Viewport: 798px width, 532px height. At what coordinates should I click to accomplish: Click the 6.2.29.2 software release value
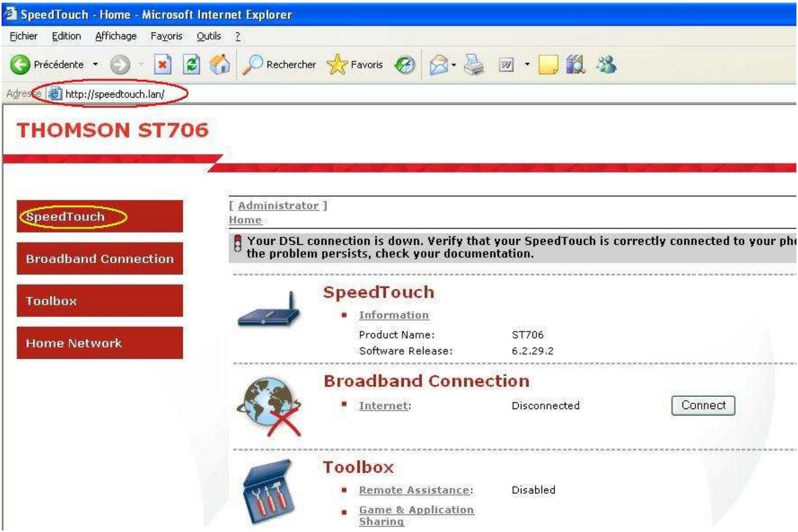click(533, 351)
